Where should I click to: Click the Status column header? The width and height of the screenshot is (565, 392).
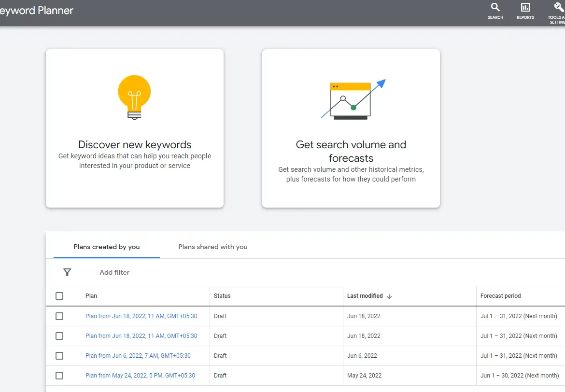222,296
